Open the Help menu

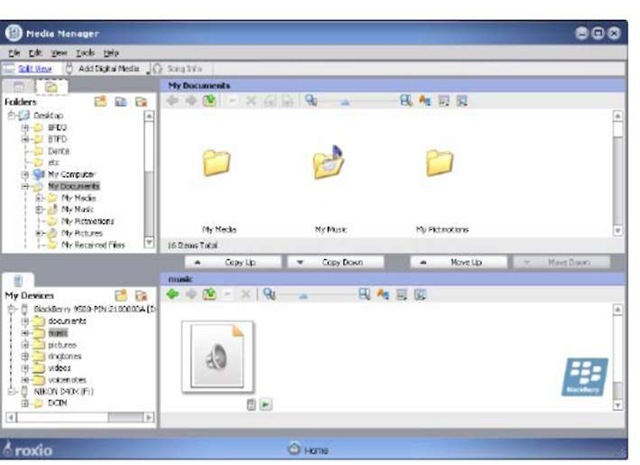click(111, 53)
